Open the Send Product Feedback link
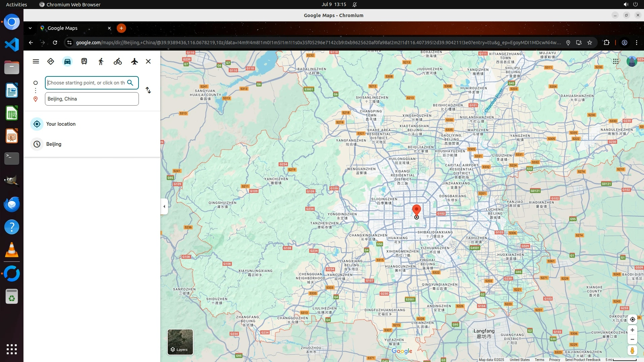This screenshot has width=644, height=362. click(x=583, y=360)
